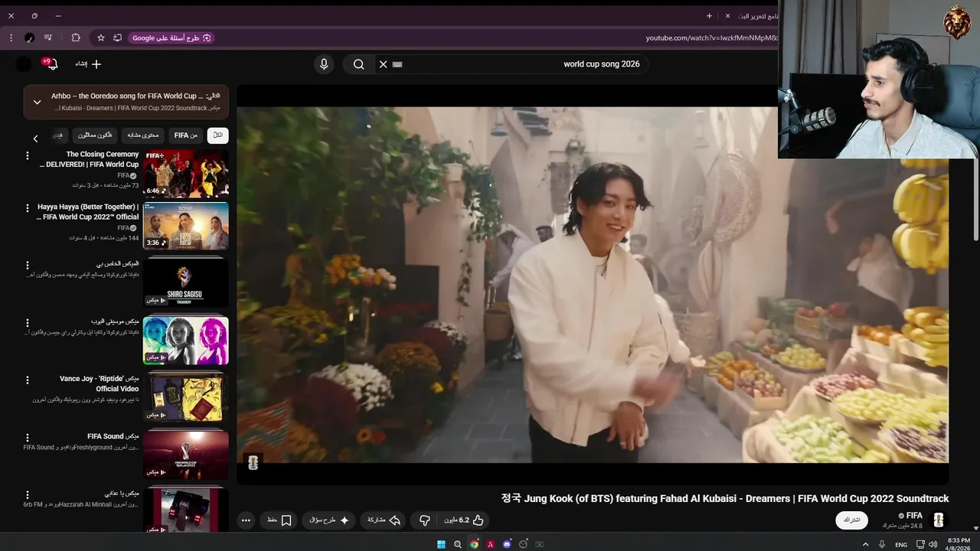The height and width of the screenshot is (551, 980).
Task: Open Windows taskbar search
Action: point(458,544)
